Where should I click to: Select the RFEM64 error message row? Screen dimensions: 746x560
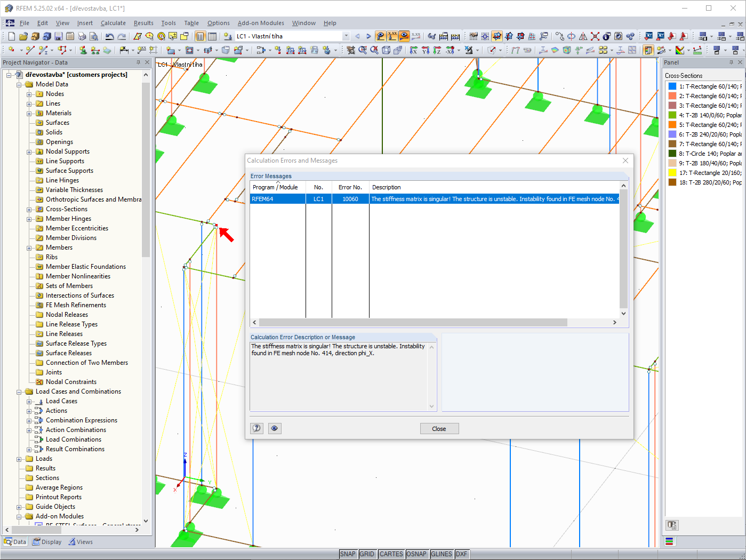435,199
